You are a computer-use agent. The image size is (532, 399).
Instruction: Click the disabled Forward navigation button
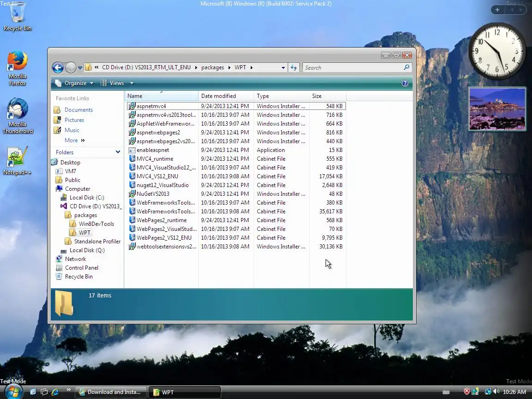pos(71,67)
